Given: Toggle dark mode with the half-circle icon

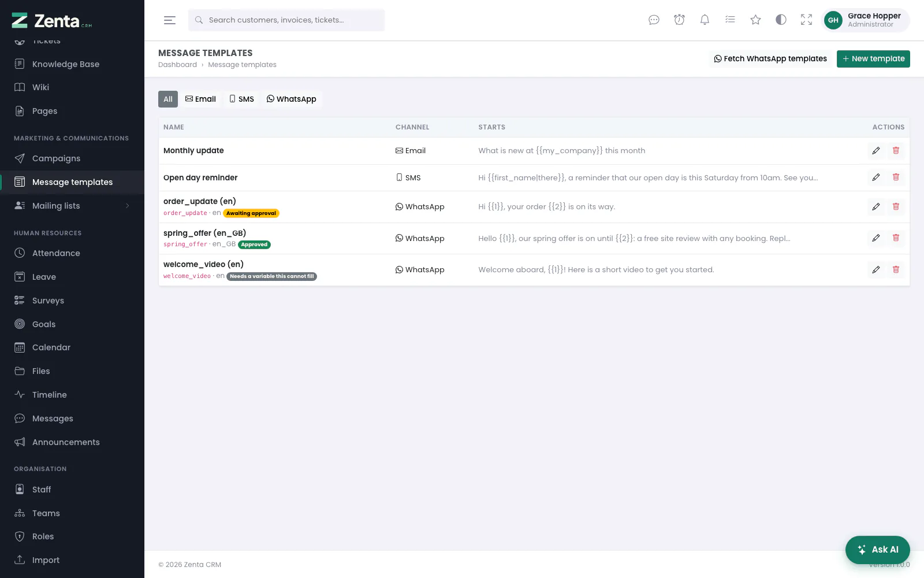Looking at the screenshot, I should 781,20.
